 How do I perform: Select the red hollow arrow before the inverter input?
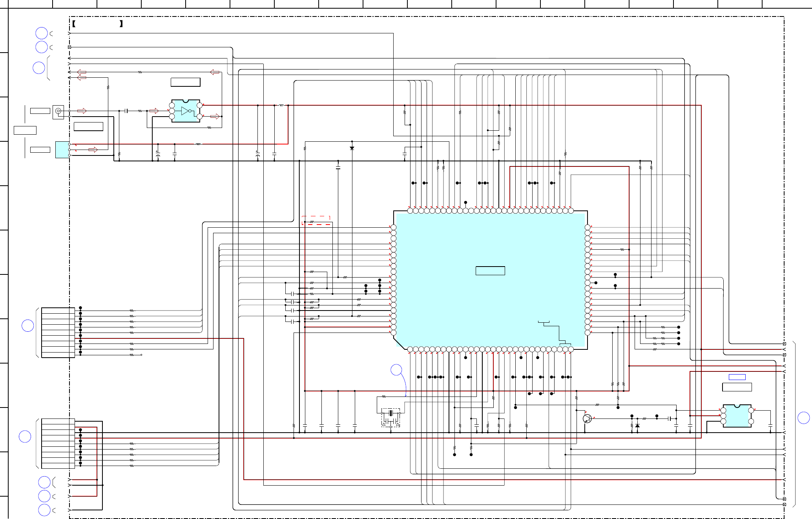tap(154, 111)
